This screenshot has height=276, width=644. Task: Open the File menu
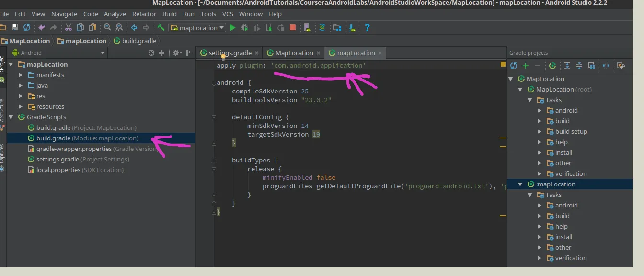pyautogui.click(x=4, y=14)
